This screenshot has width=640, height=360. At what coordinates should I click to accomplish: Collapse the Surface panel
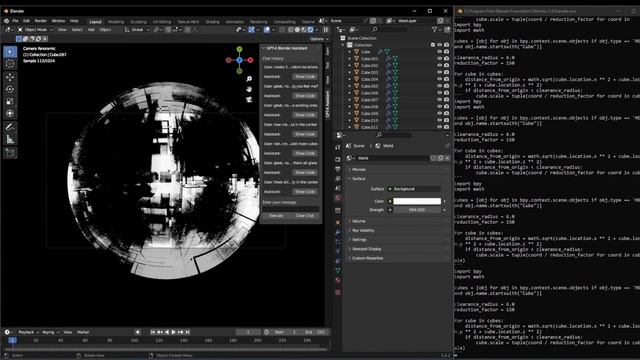[398, 179]
